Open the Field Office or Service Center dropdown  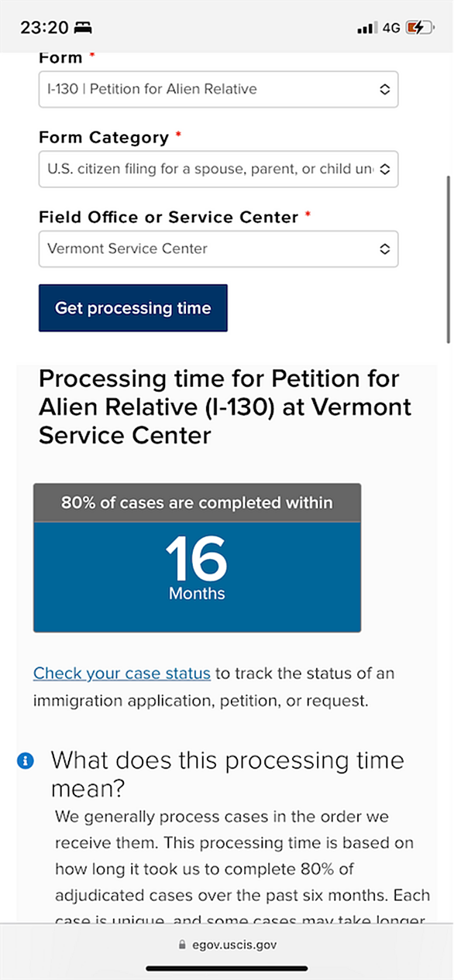[x=218, y=248]
